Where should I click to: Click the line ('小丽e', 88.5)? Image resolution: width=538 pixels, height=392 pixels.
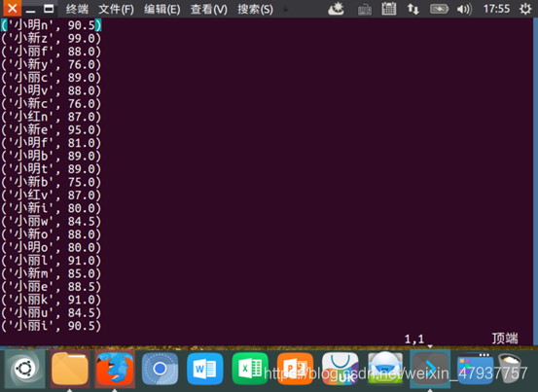[52, 286]
